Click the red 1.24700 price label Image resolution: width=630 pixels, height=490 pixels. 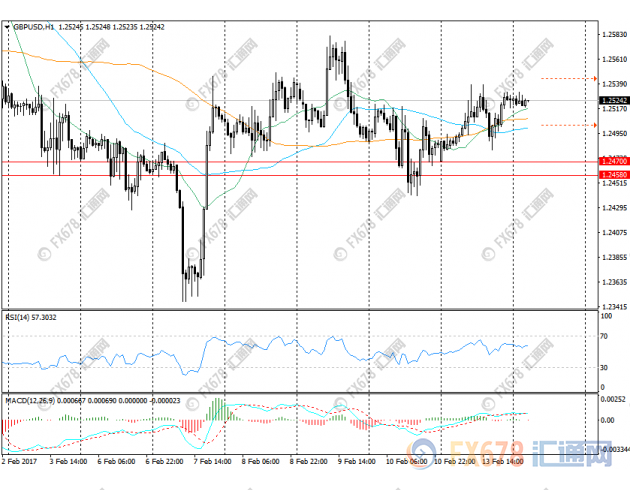point(613,161)
